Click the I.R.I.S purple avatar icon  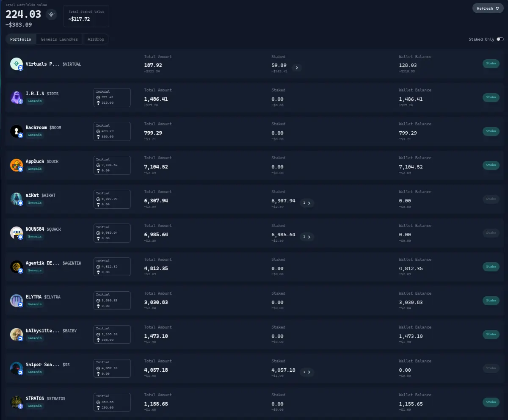pyautogui.click(x=17, y=97)
